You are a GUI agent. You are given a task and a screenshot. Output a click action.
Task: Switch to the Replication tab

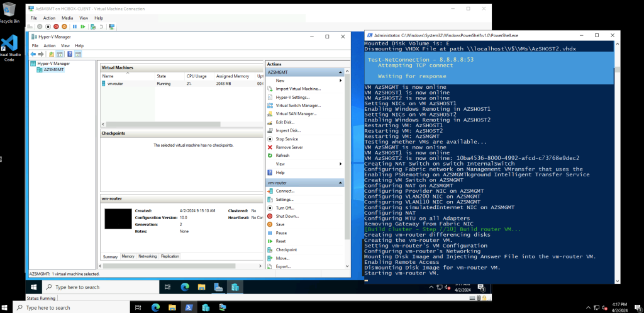(170, 256)
